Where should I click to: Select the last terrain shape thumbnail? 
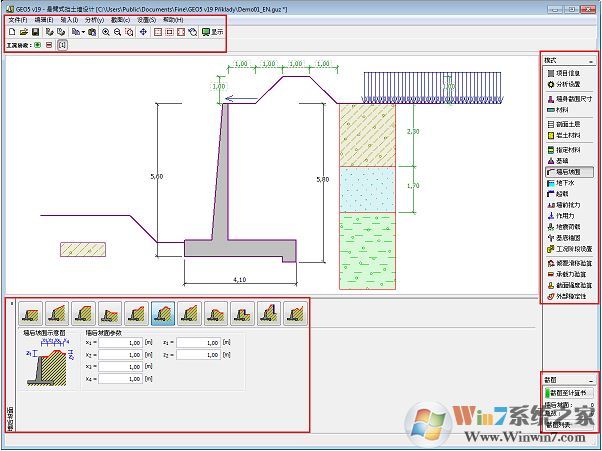[294, 313]
